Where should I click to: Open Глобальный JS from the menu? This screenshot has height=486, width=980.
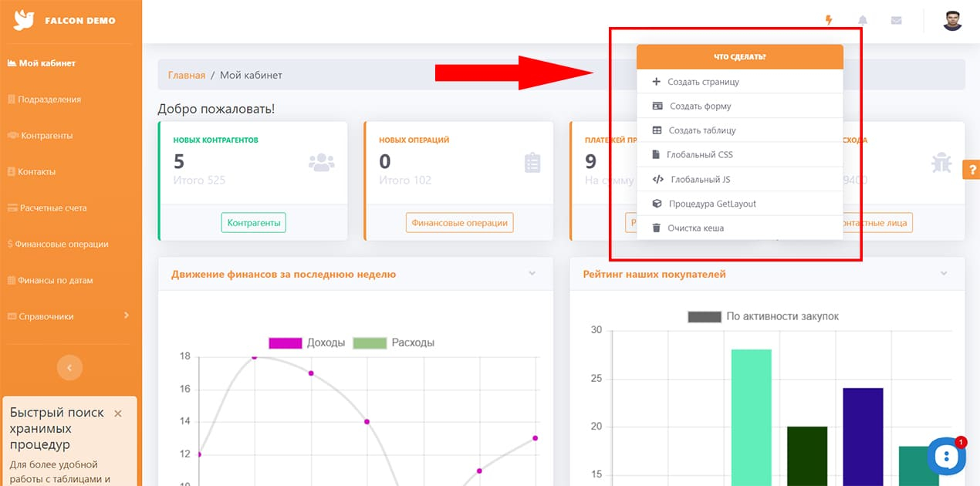pyautogui.click(x=739, y=179)
